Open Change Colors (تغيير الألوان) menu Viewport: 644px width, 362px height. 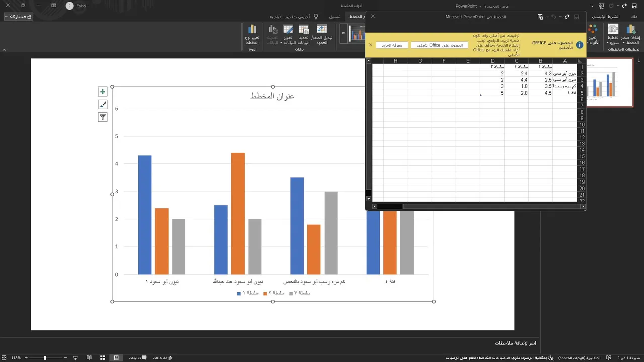594,35
